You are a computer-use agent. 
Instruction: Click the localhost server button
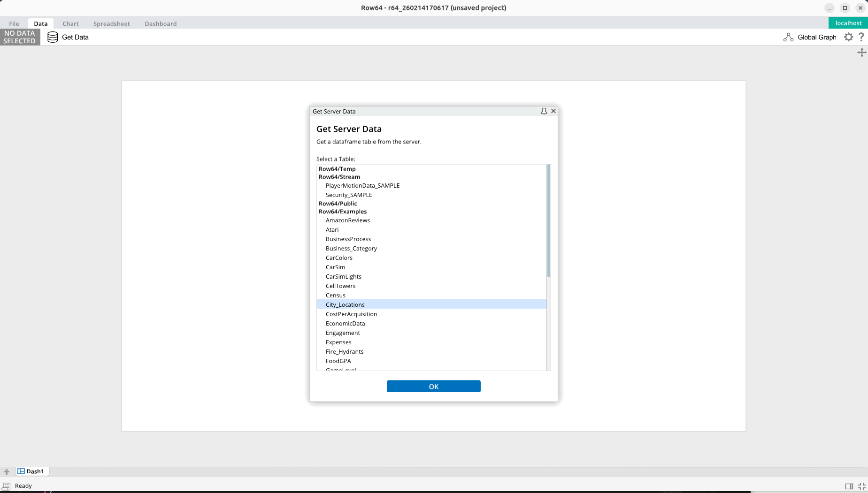click(848, 23)
